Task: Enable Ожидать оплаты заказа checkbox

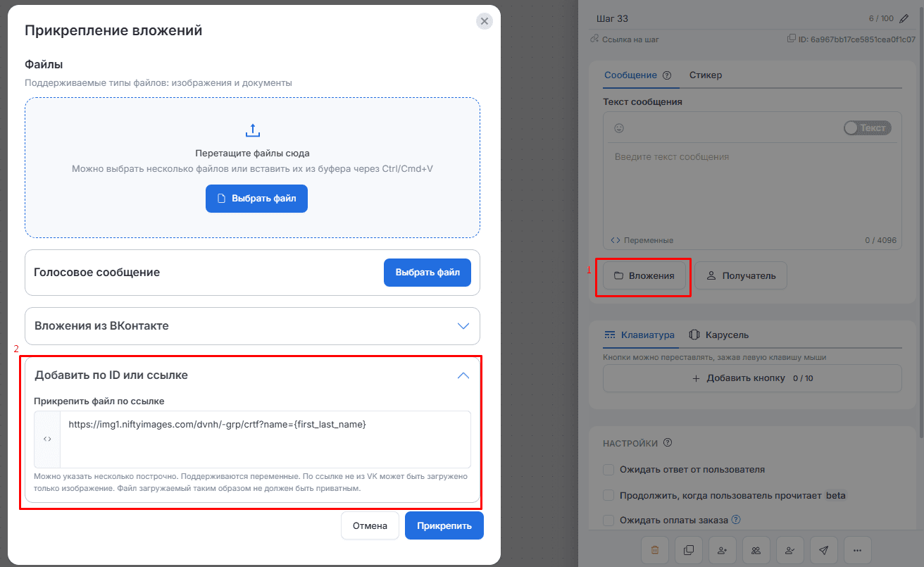Action: pos(609,521)
